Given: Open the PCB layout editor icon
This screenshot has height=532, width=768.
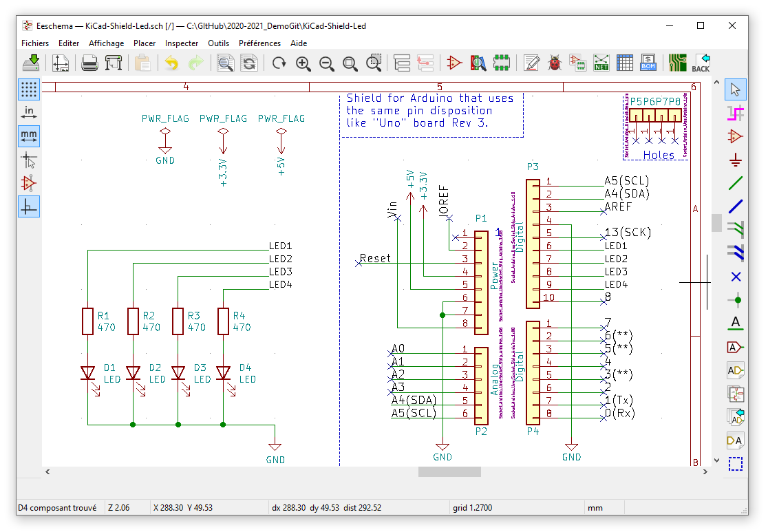Looking at the screenshot, I should click(678, 63).
